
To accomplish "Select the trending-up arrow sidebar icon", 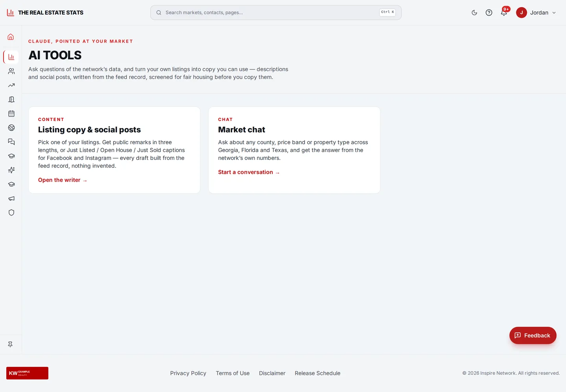I will [11, 85].
